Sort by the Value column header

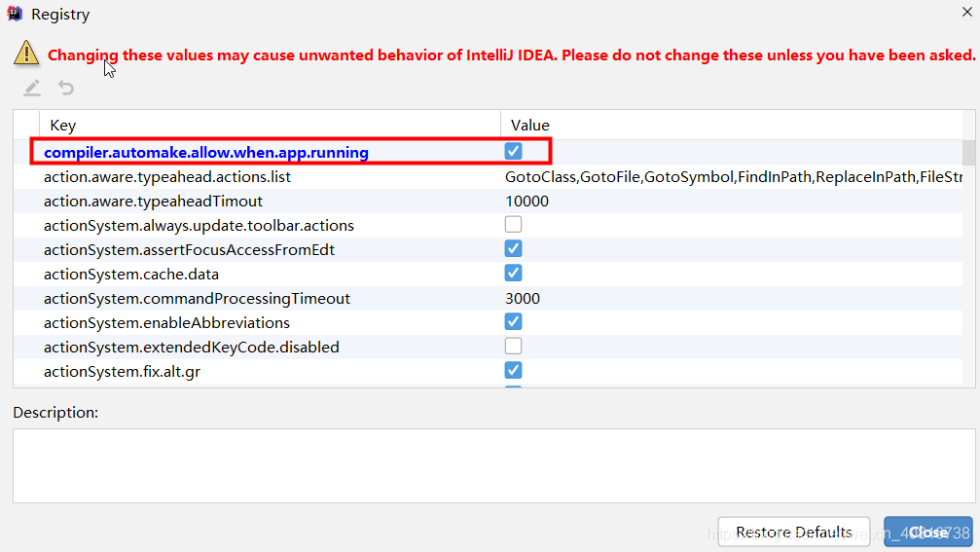point(731,125)
